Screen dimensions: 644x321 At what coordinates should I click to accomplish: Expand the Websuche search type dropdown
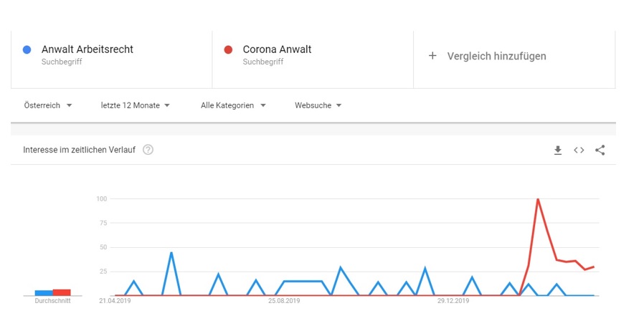(x=318, y=105)
